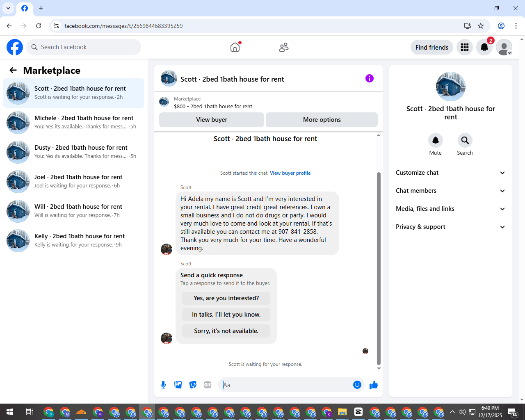This screenshot has width=525, height=420.
Task: Choose a sticker
Action: [x=193, y=385]
